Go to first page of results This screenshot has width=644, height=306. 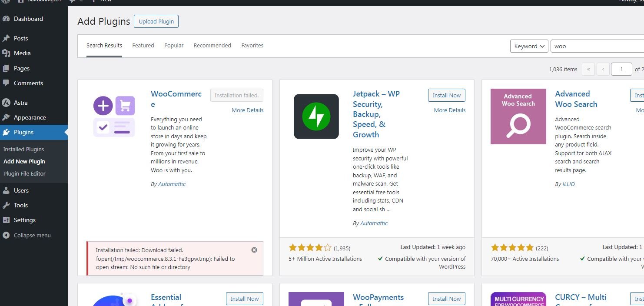tap(588, 69)
